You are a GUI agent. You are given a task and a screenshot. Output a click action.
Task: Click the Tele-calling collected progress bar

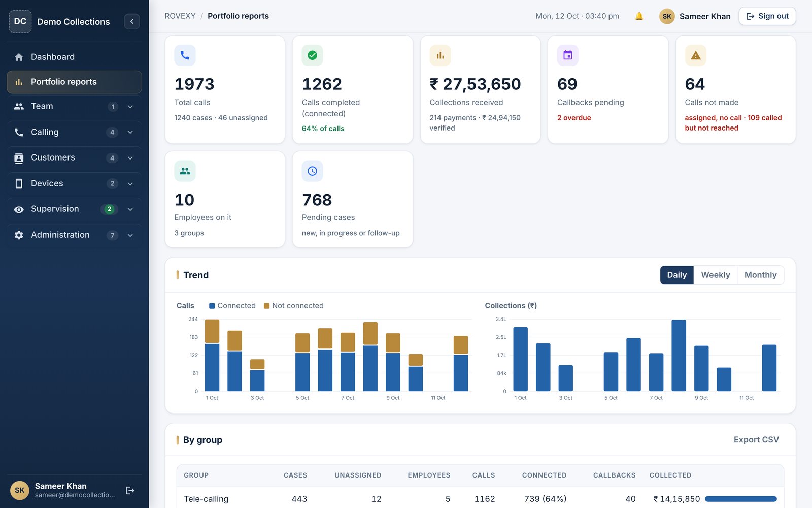tap(741, 499)
